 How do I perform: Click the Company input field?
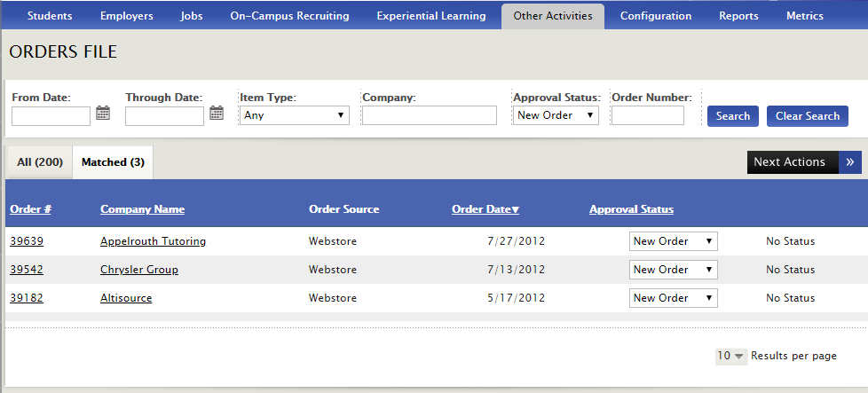coord(430,115)
